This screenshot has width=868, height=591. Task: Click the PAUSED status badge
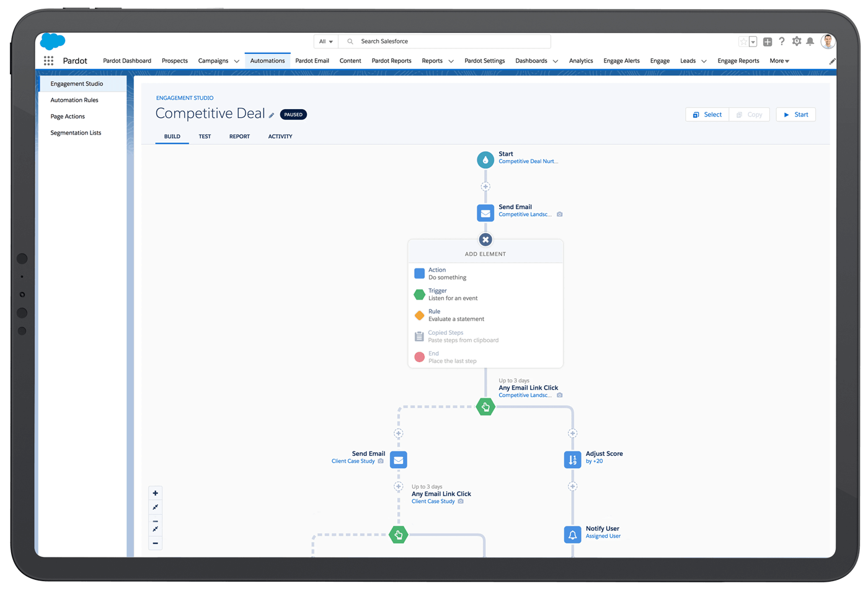coord(293,115)
